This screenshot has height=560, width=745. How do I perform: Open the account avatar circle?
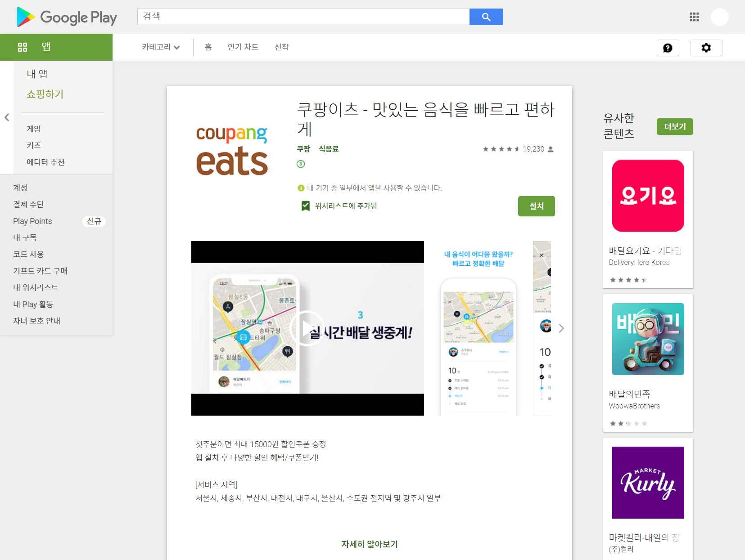coord(719,17)
